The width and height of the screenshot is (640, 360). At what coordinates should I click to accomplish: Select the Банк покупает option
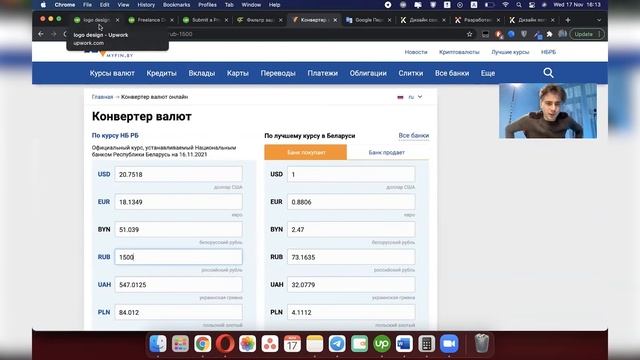point(306,152)
